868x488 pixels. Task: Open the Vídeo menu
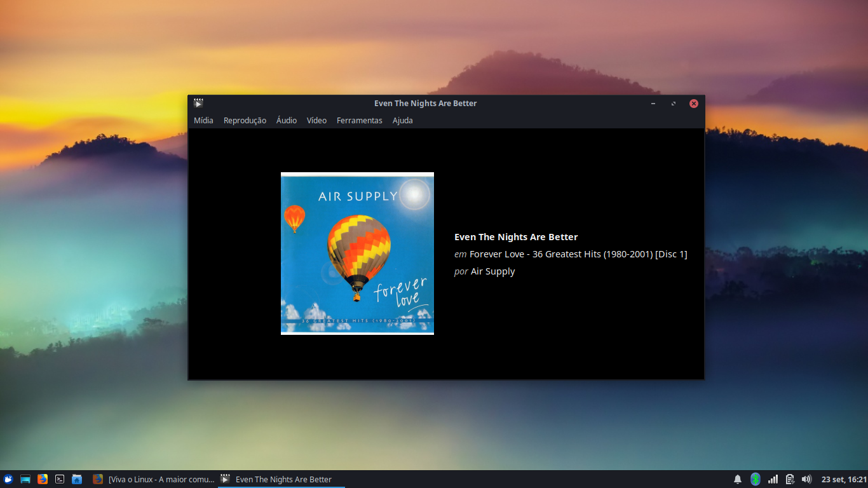316,120
